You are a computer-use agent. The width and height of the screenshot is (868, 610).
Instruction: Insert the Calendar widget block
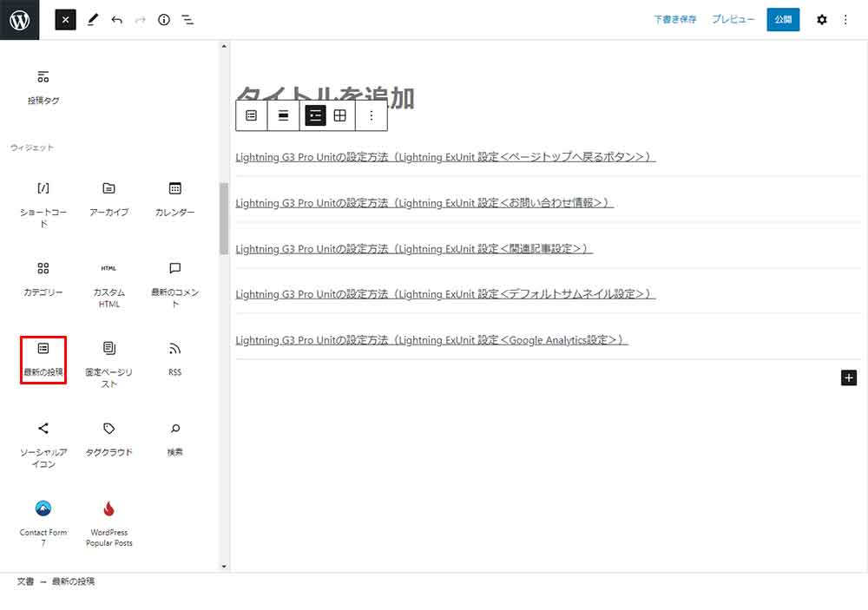174,199
